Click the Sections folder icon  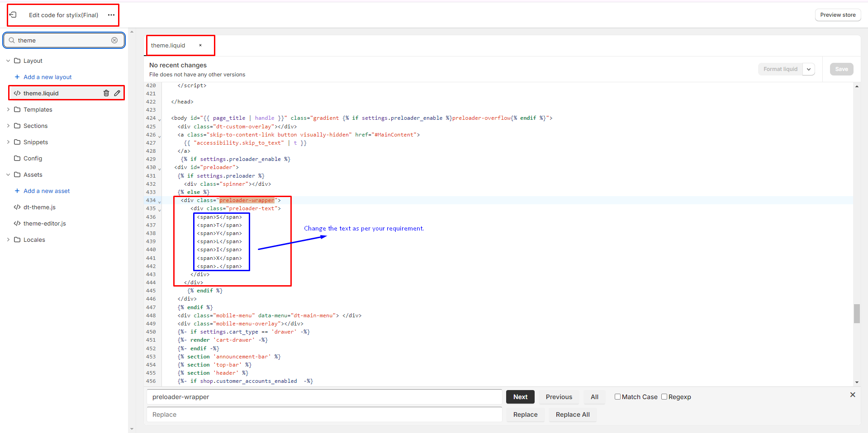(x=17, y=126)
